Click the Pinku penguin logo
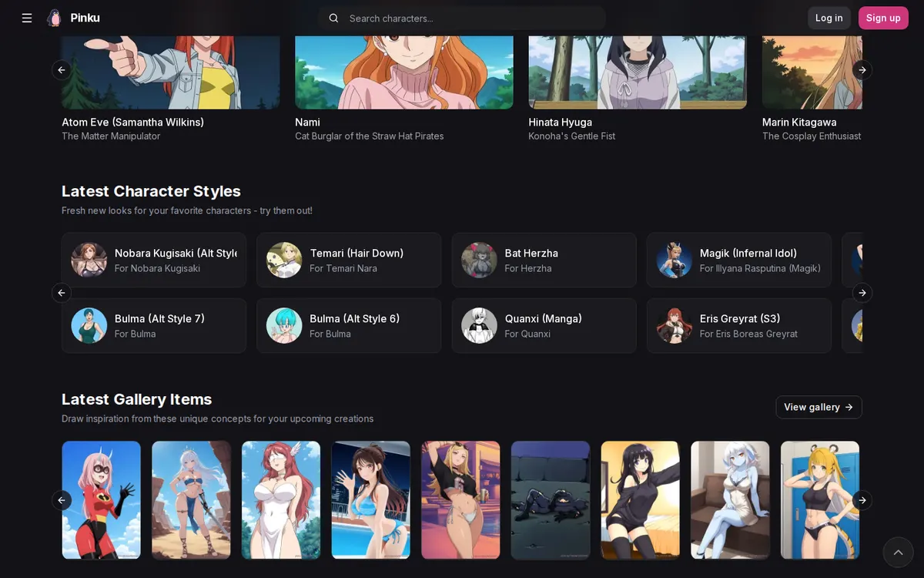The width and height of the screenshot is (924, 578). click(55, 18)
